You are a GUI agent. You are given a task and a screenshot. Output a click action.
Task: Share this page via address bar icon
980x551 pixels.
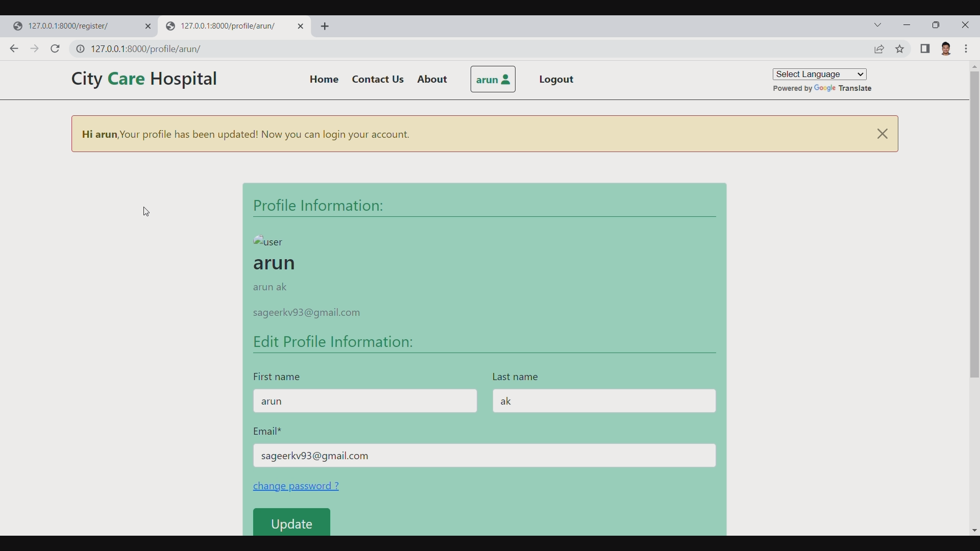[x=880, y=49]
